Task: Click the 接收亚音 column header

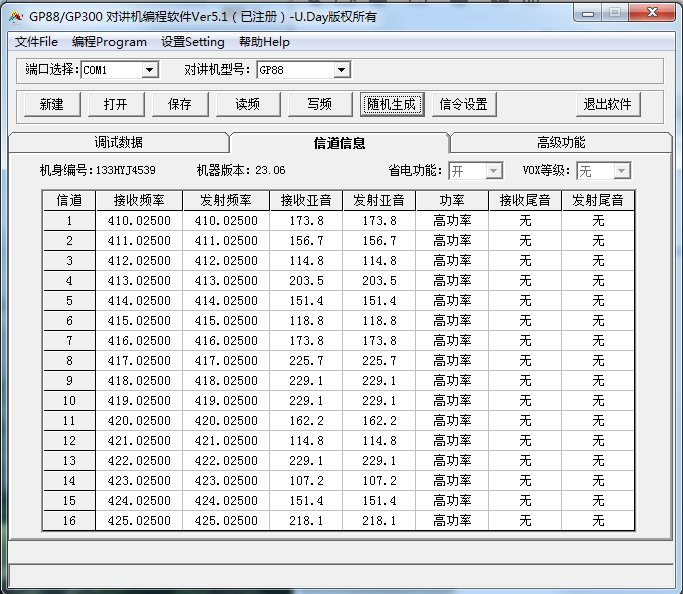Action: coord(306,200)
